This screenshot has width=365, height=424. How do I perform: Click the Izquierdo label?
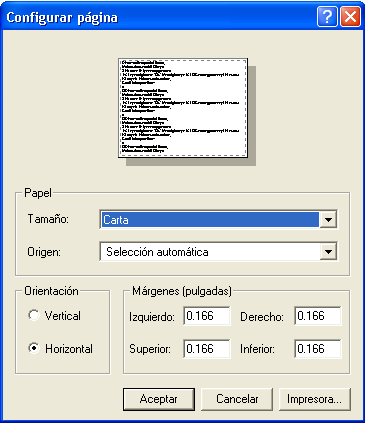coord(152,316)
